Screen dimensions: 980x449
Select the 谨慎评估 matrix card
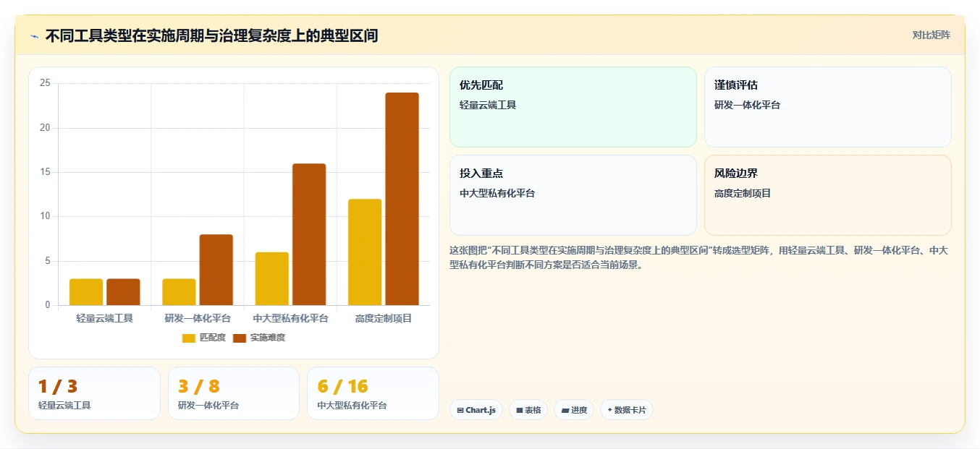coord(828,107)
